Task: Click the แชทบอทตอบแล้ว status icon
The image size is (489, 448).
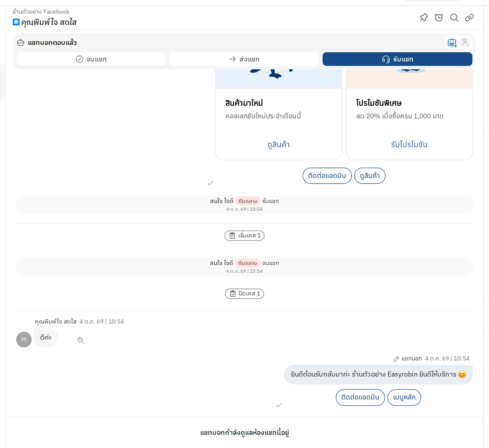Action: [x=20, y=43]
